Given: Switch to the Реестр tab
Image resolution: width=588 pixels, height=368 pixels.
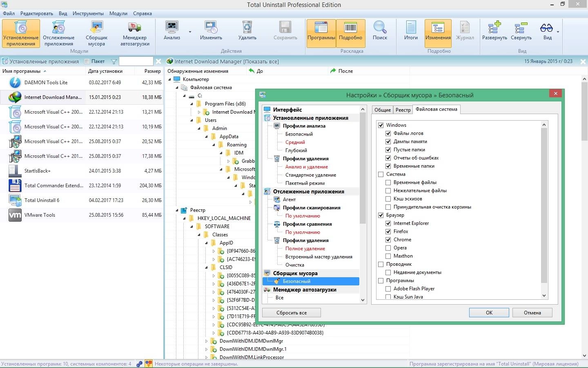Looking at the screenshot, I should click(403, 110).
